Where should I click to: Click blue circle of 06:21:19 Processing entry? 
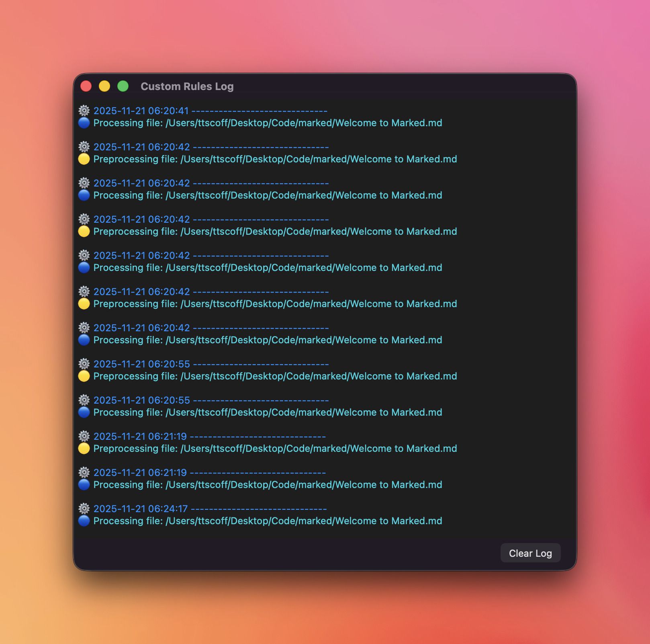84,485
